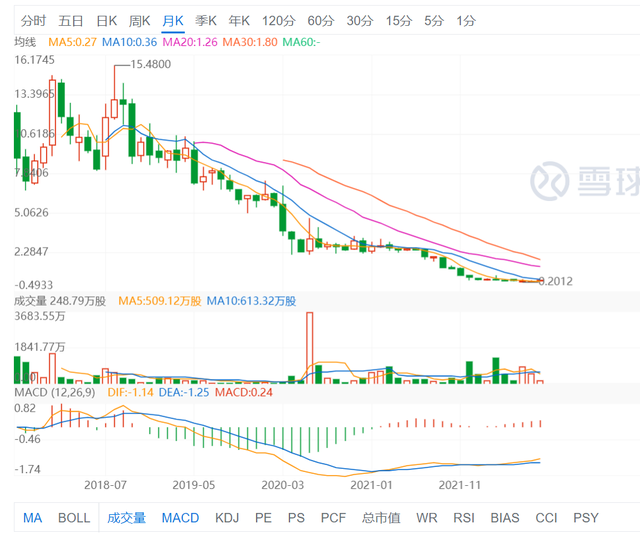Show the BIAS indicator
The width and height of the screenshot is (640, 535).
[x=505, y=518]
